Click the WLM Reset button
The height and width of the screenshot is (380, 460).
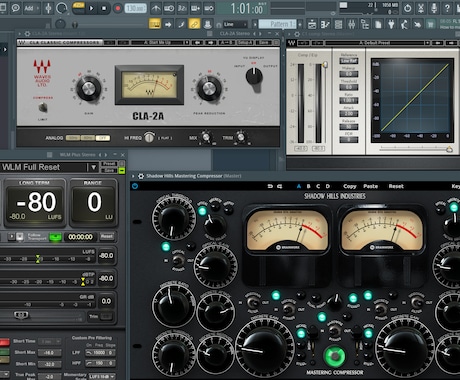tap(107, 236)
